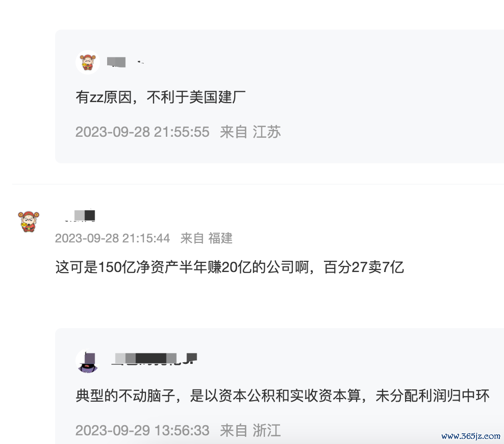The height and width of the screenshot is (444, 504).
Task: Select the reply starting 典型的不动脑子
Action: click(283, 396)
